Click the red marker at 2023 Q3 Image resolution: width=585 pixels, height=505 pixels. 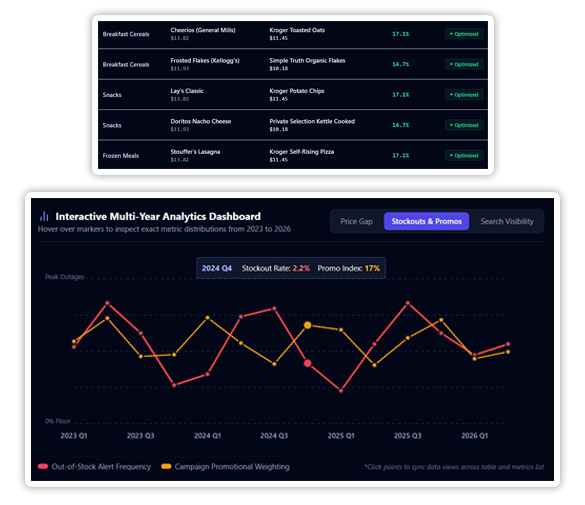click(x=141, y=333)
